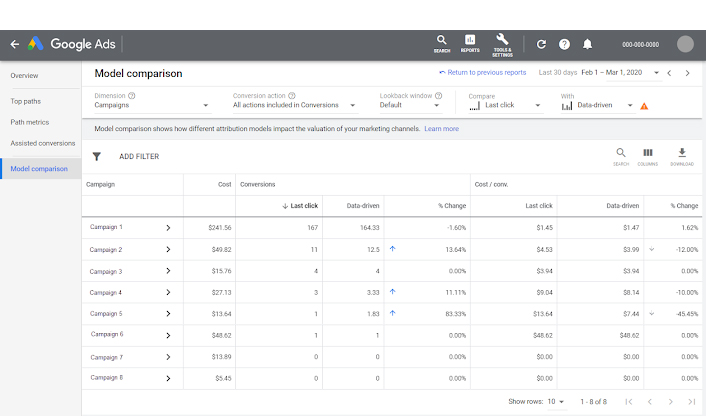
Task: Click the Learn more link
Action: click(441, 129)
